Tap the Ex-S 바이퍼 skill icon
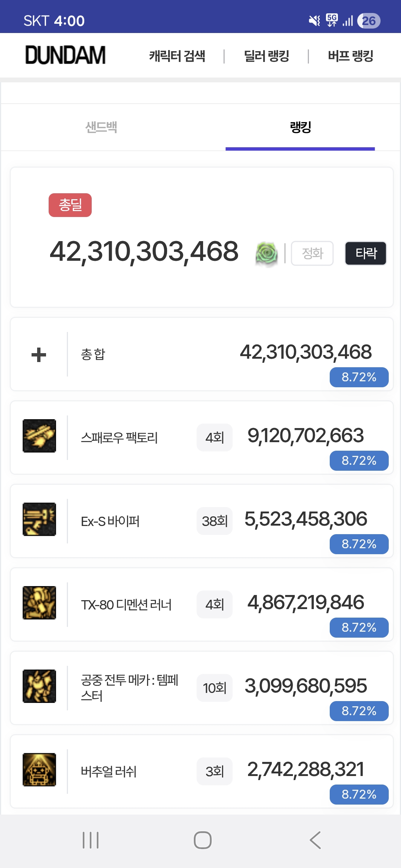This screenshot has height=868, width=401. click(x=39, y=519)
